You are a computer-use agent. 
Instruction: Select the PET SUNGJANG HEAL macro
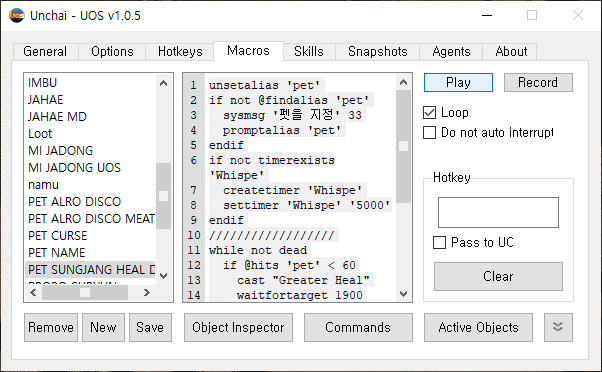[x=91, y=269]
